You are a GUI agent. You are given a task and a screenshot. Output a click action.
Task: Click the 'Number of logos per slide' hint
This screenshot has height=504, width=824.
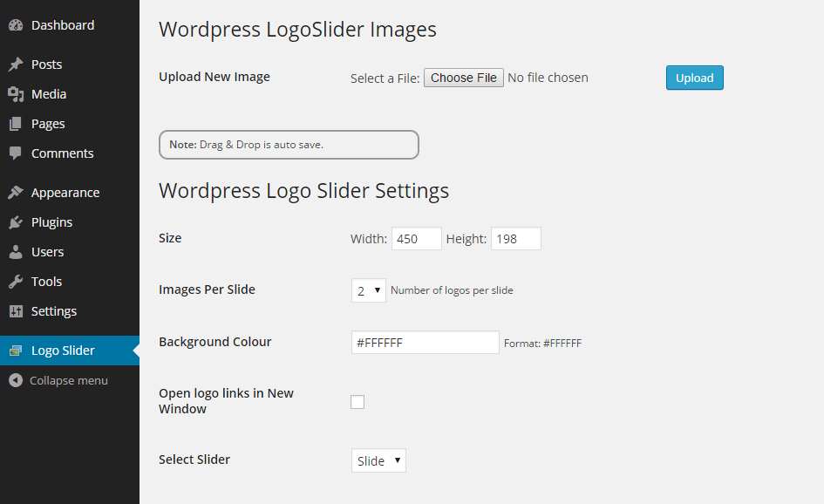[x=452, y=290]
